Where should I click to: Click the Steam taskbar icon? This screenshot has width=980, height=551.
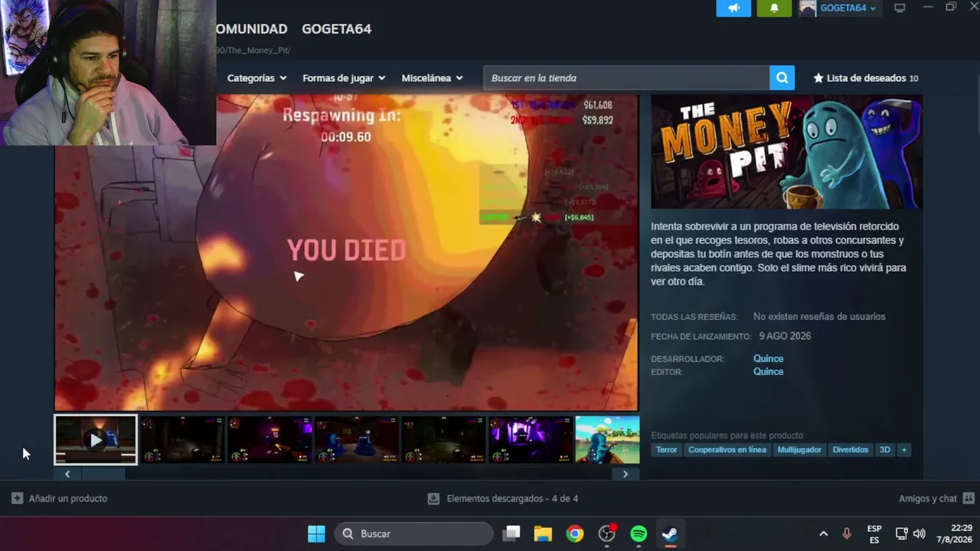670,533
